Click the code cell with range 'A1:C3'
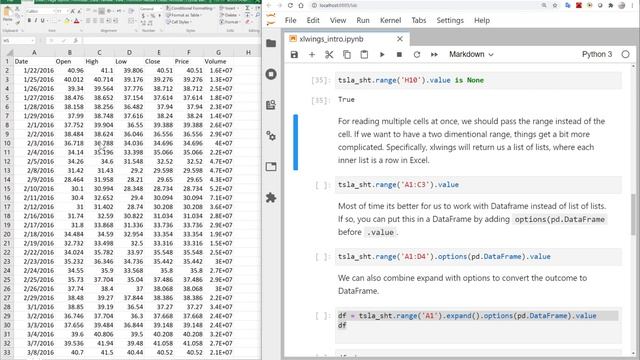 478,185
